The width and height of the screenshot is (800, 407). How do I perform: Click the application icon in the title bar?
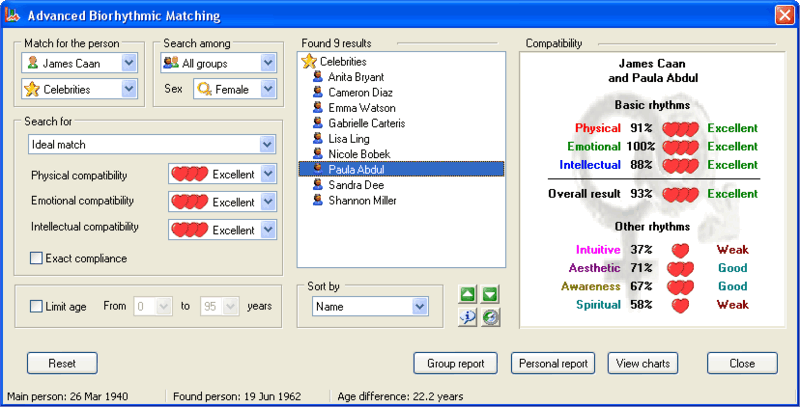(12, 15)
